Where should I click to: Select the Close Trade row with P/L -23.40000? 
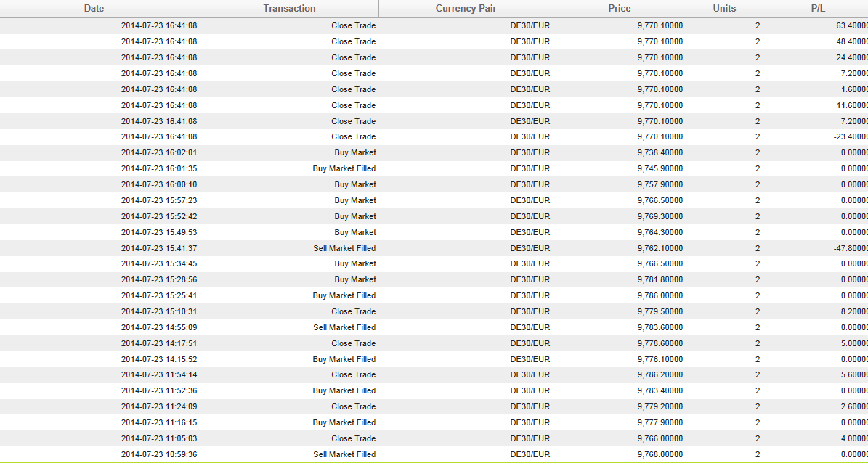[434, 136]
